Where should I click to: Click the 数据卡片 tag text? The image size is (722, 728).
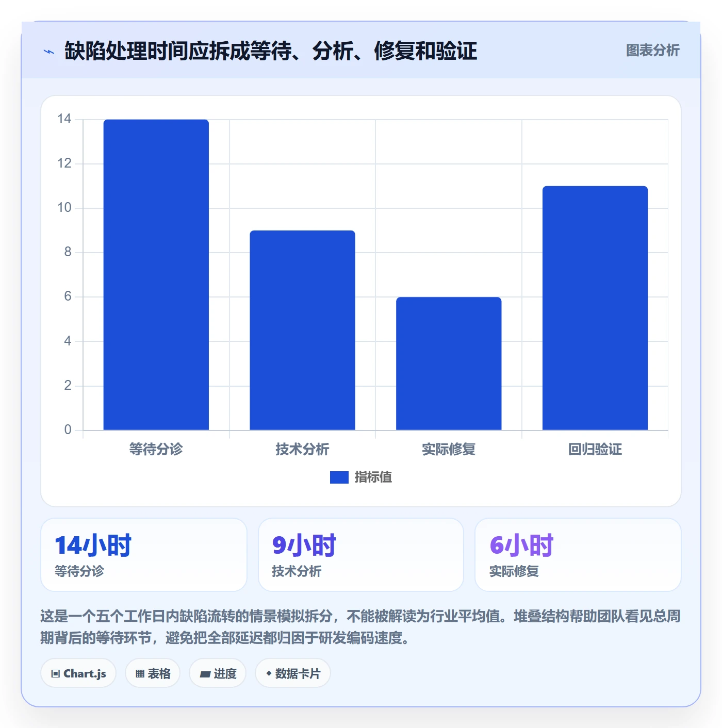298,673
